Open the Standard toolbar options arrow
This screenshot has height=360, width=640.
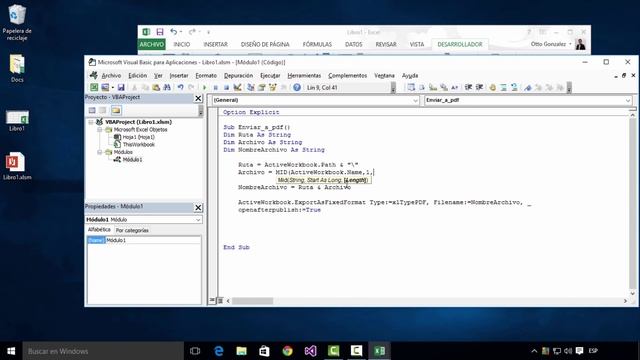[393, 87]
